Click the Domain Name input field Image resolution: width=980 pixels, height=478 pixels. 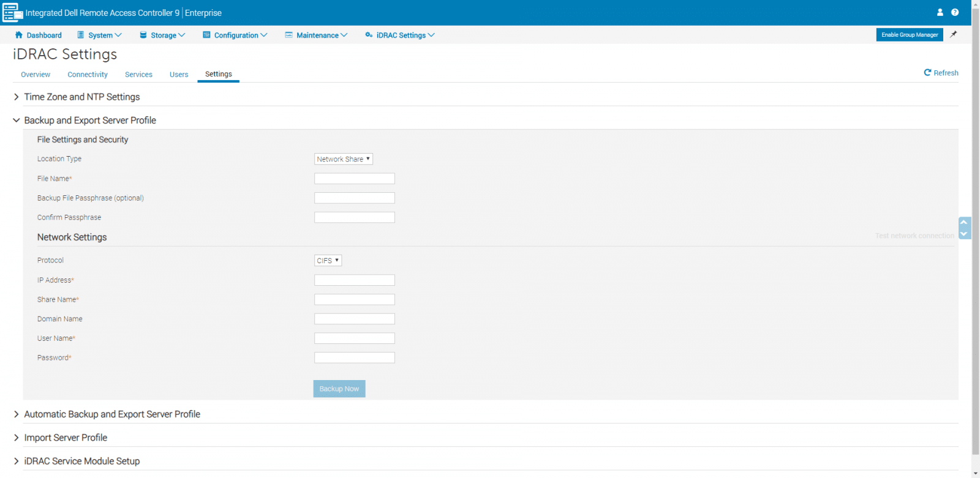click(355, 319)
